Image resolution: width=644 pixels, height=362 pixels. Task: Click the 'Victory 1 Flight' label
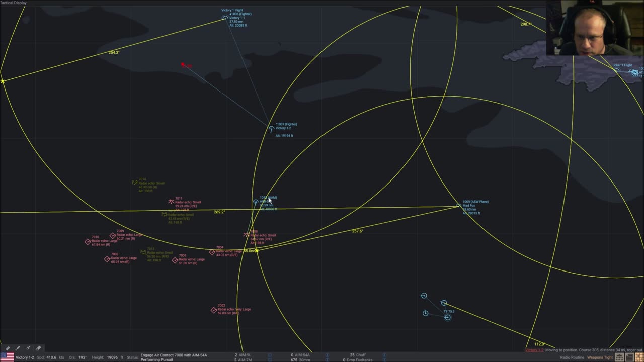(231, 10)
